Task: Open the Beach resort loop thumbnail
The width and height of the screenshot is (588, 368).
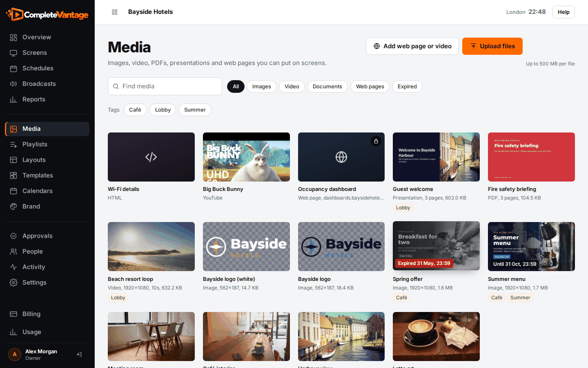Action: point(151,247)
